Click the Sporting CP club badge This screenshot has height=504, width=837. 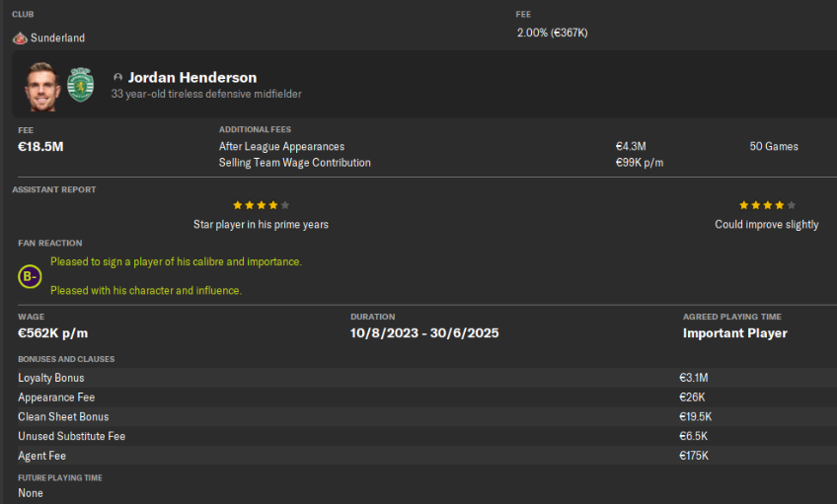[80, 86]
